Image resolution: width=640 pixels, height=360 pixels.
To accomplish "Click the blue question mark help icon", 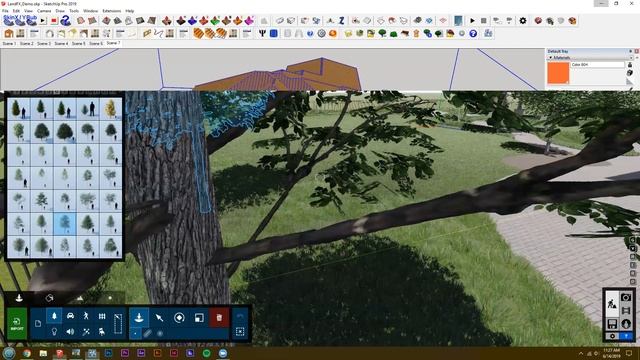I will pos(473,33).
